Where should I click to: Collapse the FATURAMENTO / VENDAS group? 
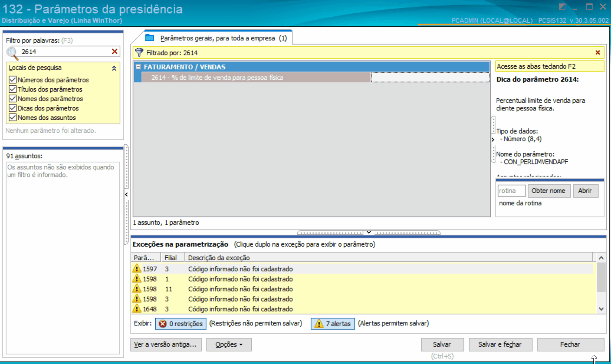[138, 67]
